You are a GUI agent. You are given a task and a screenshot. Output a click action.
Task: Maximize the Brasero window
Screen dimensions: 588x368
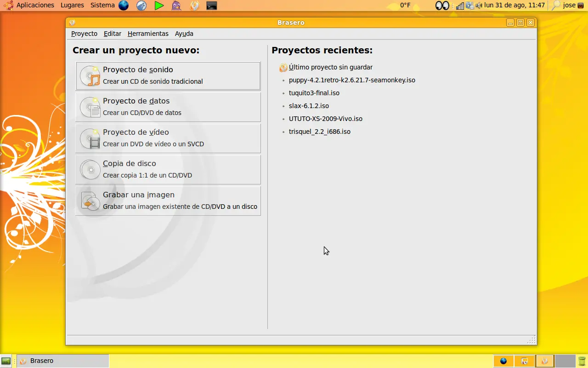[520, 23]
